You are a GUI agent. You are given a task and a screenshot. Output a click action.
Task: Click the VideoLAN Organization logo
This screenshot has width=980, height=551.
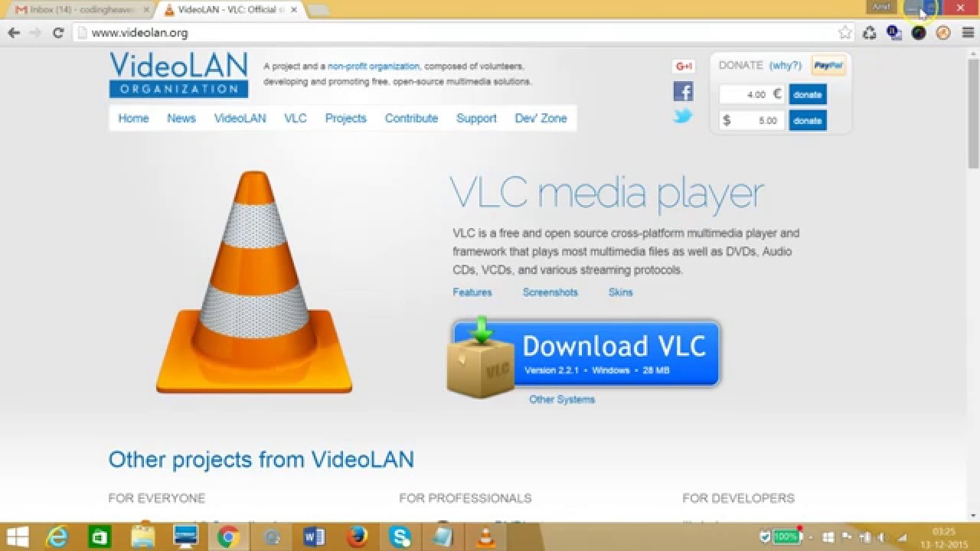pyautogui.click(x=179, y=74)
